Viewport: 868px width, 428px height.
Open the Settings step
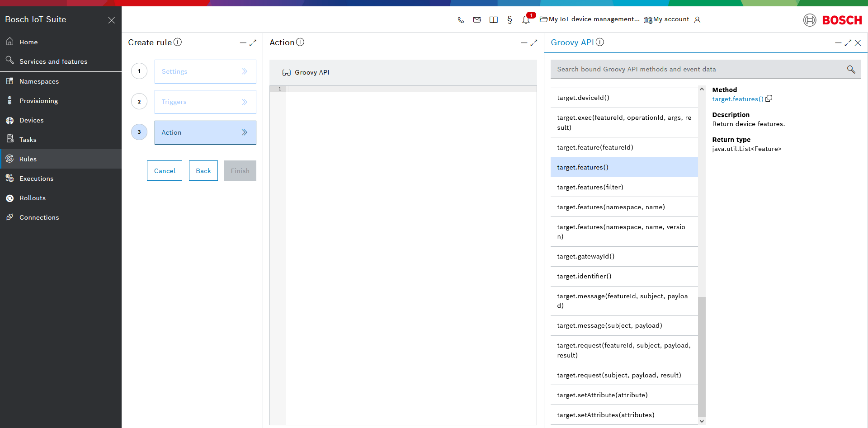(205, 71)
